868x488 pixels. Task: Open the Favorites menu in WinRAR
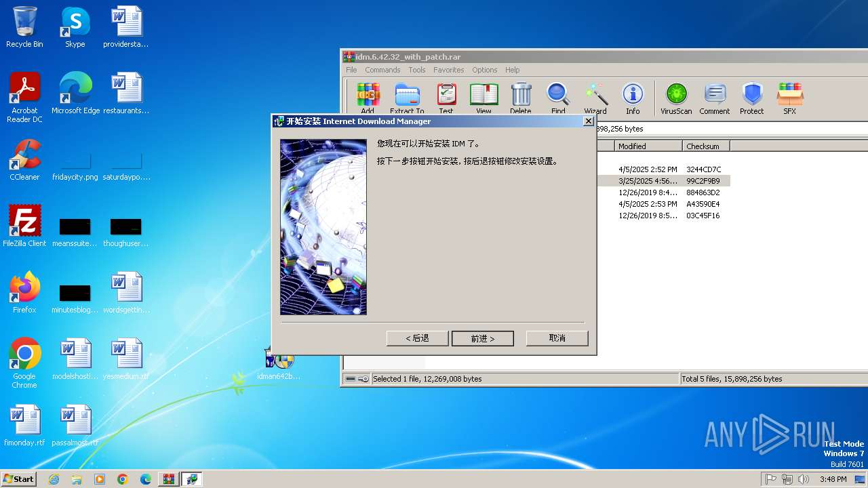pos(449,70)
